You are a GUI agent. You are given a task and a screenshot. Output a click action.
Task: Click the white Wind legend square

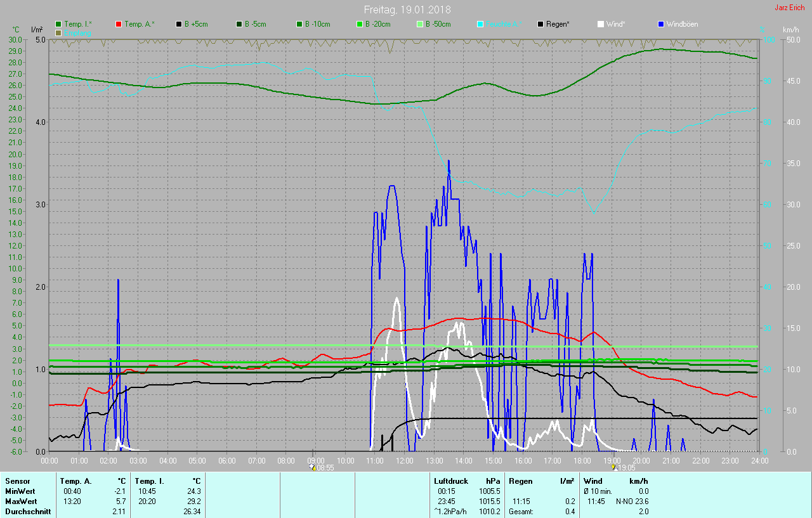tap(601, 24)
